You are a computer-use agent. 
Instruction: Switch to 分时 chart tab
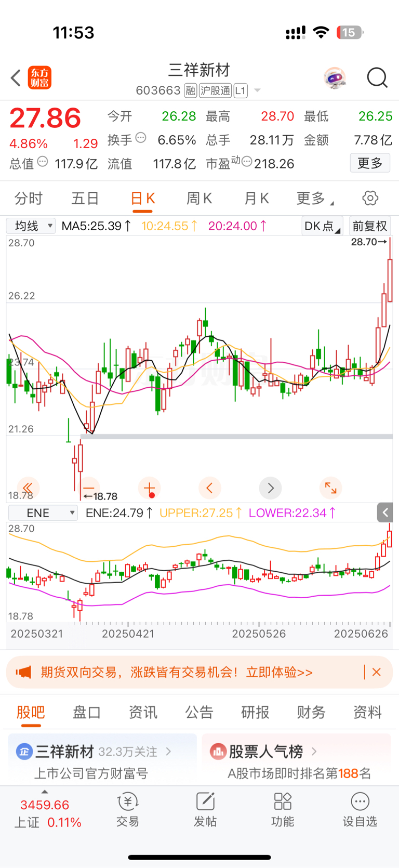tap(29, 198)
